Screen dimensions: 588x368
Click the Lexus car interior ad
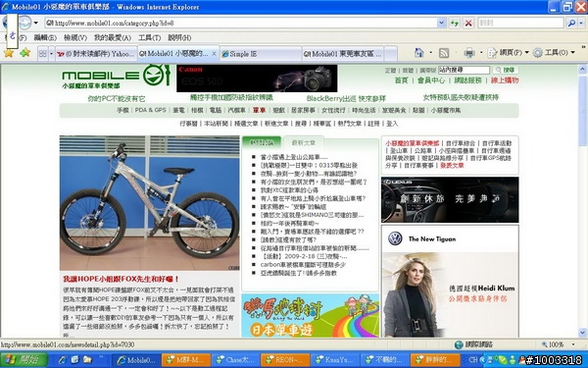[x=450, y=200]
